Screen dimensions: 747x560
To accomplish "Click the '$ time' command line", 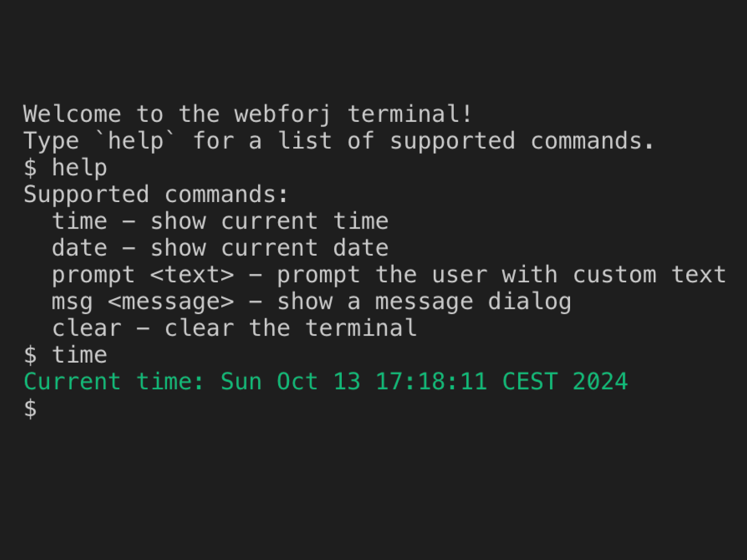I will (65, 355).
